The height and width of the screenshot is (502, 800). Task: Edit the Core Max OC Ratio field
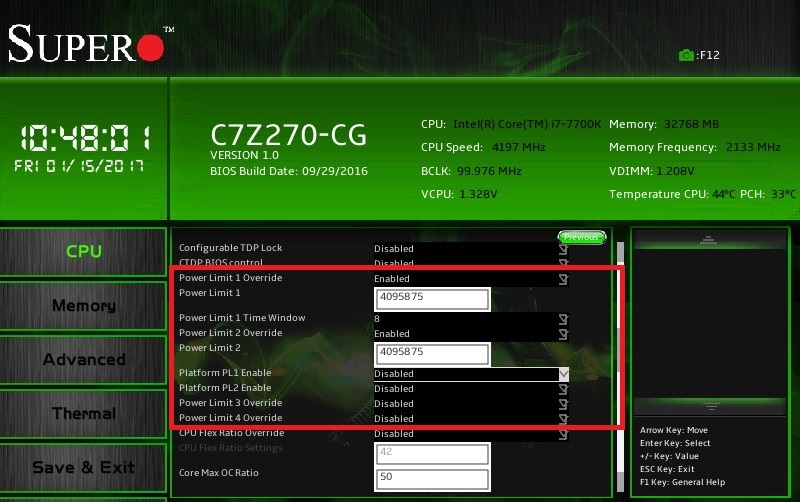pos(432,480)
